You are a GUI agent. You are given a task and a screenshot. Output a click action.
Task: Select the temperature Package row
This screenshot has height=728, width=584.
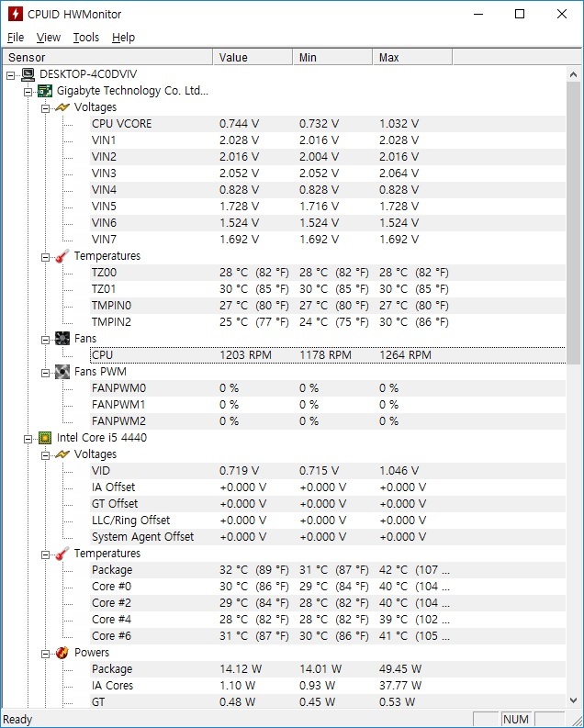tap(328, 570)
